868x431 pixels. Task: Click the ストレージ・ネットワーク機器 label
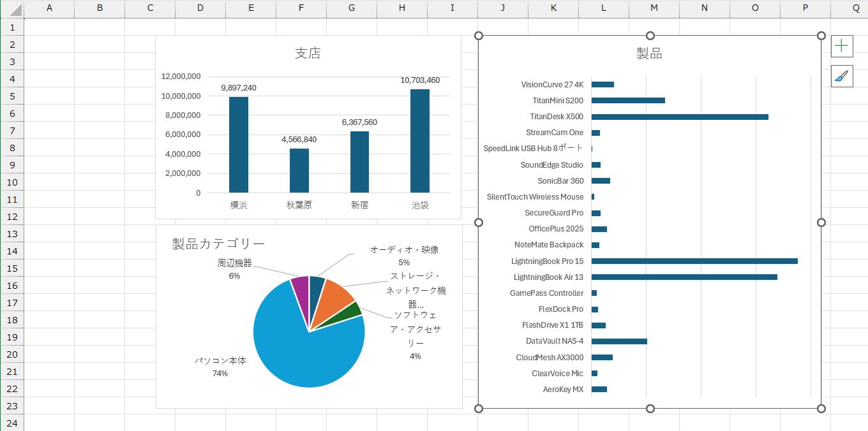(x=415, y=290)
